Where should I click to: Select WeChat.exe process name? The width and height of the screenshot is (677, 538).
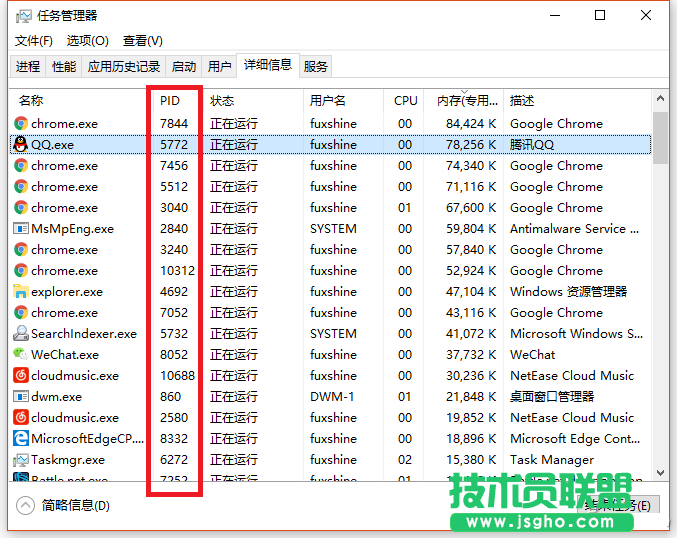(65, 354)
